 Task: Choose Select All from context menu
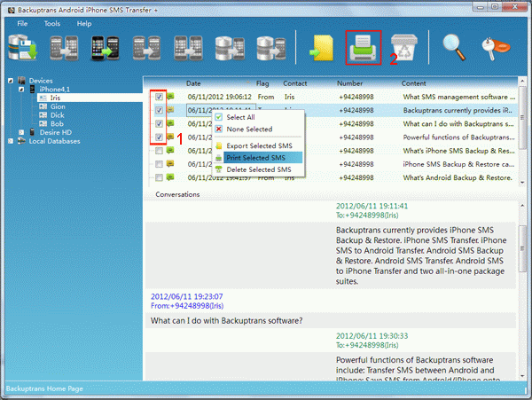pos(259,117)
